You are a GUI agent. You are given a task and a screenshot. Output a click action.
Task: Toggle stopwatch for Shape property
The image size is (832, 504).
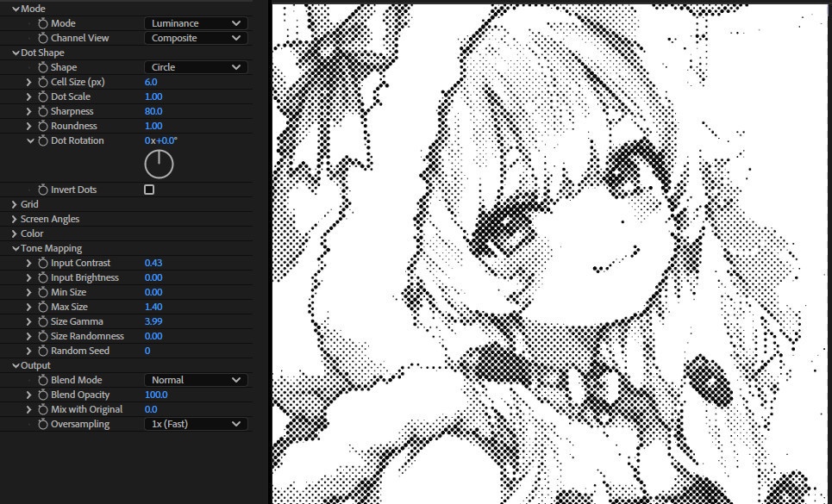pyautogui.click(x=43, y=67)
